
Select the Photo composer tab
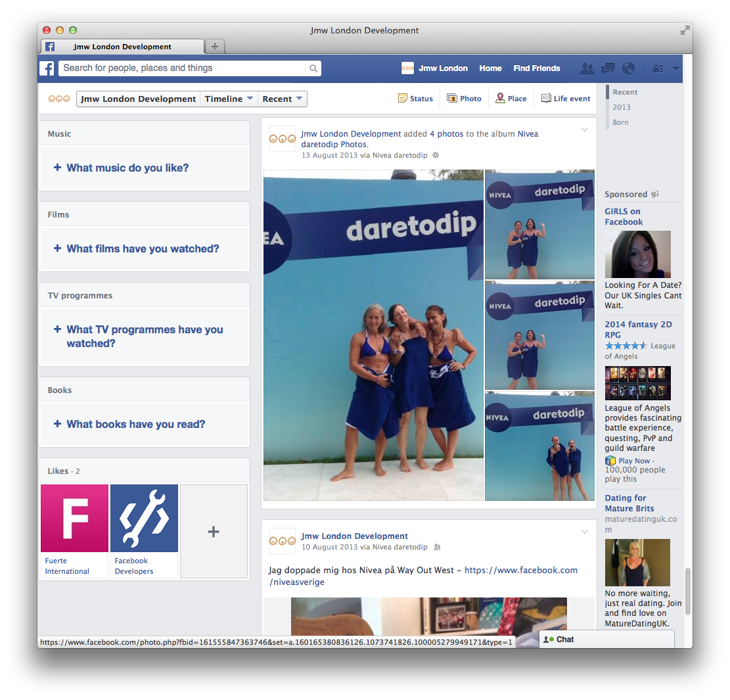pos(464,99)
